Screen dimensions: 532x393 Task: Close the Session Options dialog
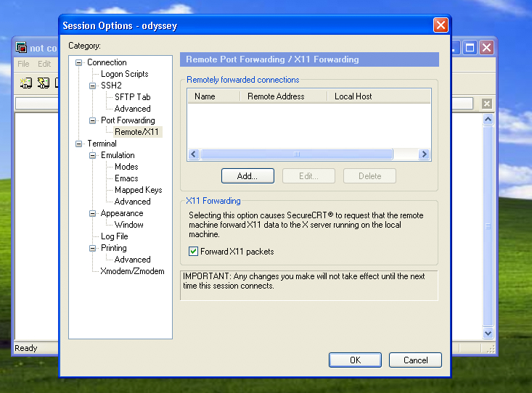(441, 25)
